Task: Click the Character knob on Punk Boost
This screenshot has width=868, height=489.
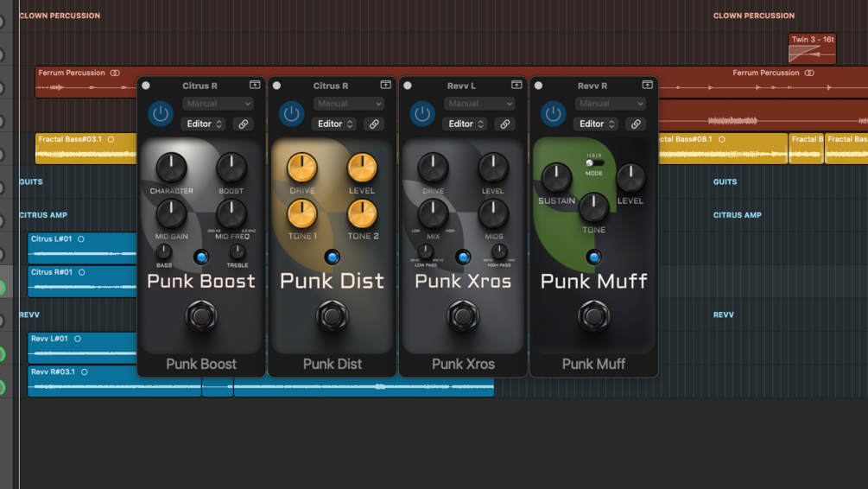Action: coord(171,168)
